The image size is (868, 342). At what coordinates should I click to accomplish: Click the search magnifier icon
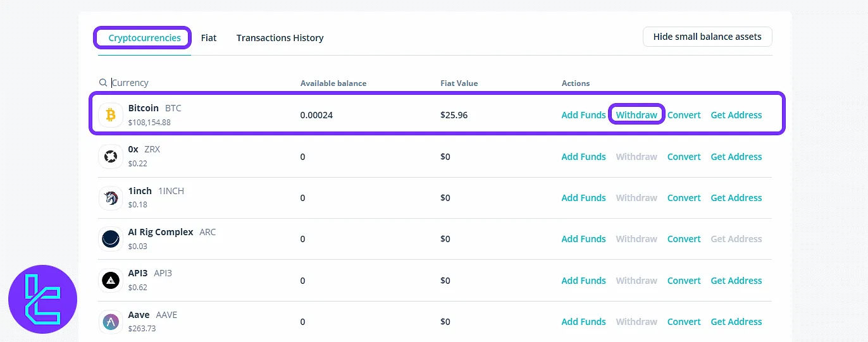103,83
